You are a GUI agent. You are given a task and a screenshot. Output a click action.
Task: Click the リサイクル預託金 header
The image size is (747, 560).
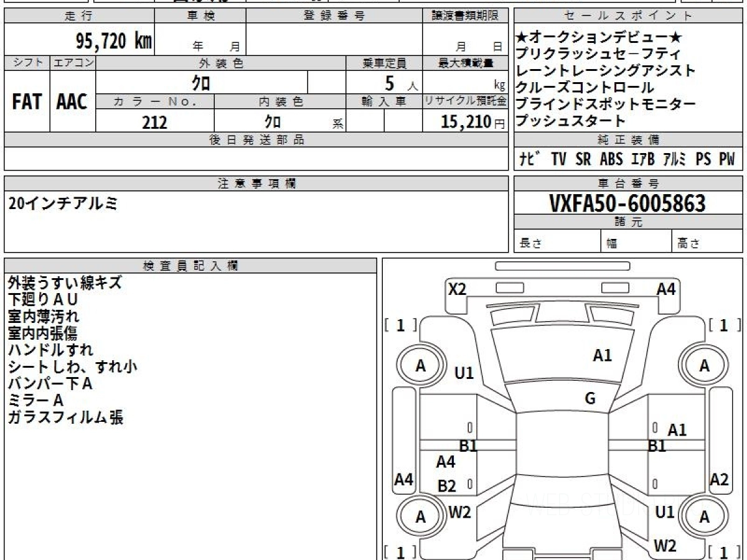pos(465,101)
